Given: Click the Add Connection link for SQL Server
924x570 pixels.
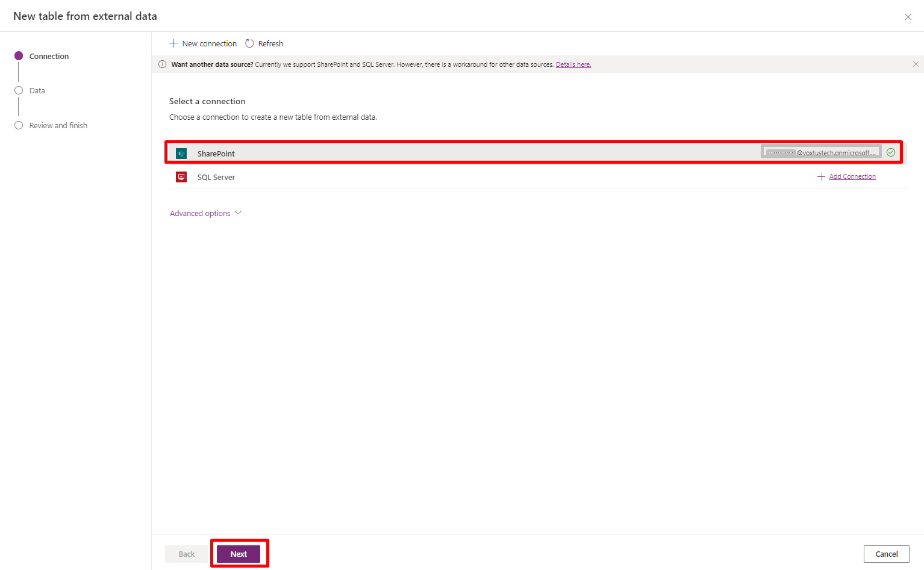Looking at the screenshot, I should [x=852, y=176].
